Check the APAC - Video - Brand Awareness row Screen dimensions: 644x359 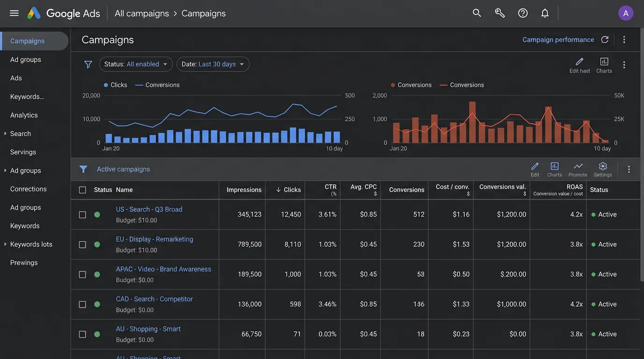coord(82,274)
